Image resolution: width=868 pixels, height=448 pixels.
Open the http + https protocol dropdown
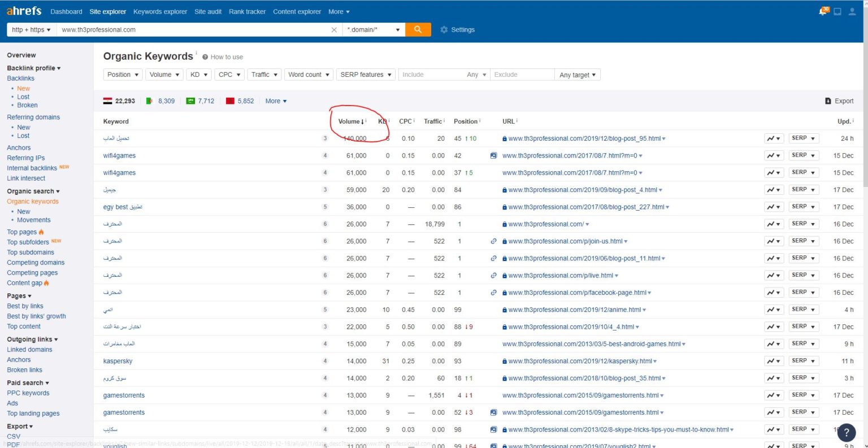pyautogui.click(x=31, y=30)
